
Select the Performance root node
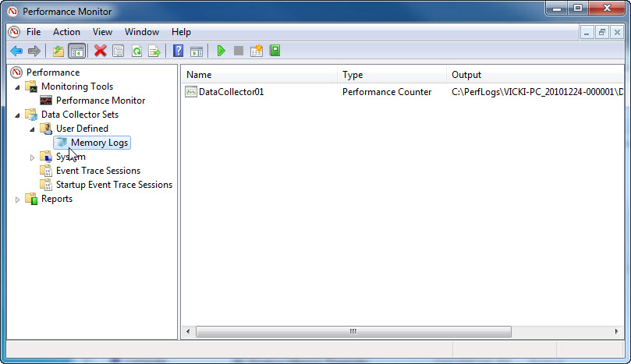click(x=53, y=72)
